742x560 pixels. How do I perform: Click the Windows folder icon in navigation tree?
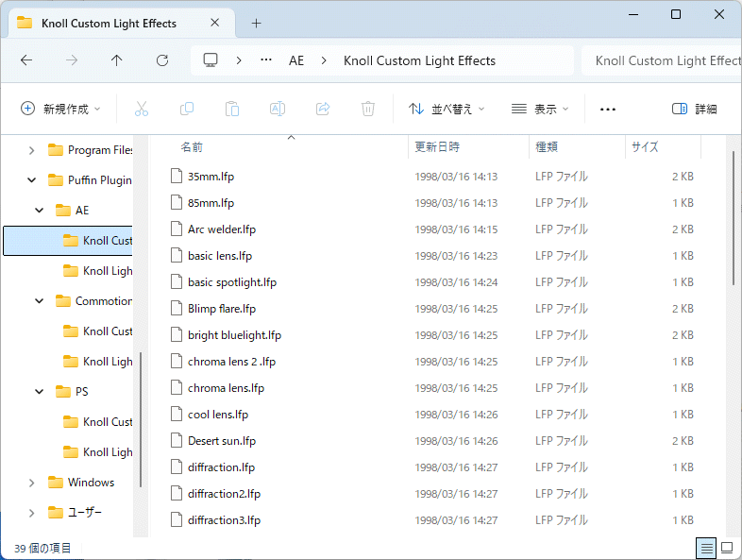pos(56,483)
